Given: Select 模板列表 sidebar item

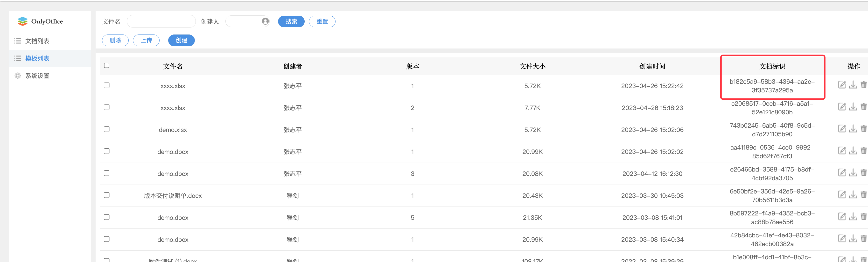Looking at the screenshot, I should 37,59.
